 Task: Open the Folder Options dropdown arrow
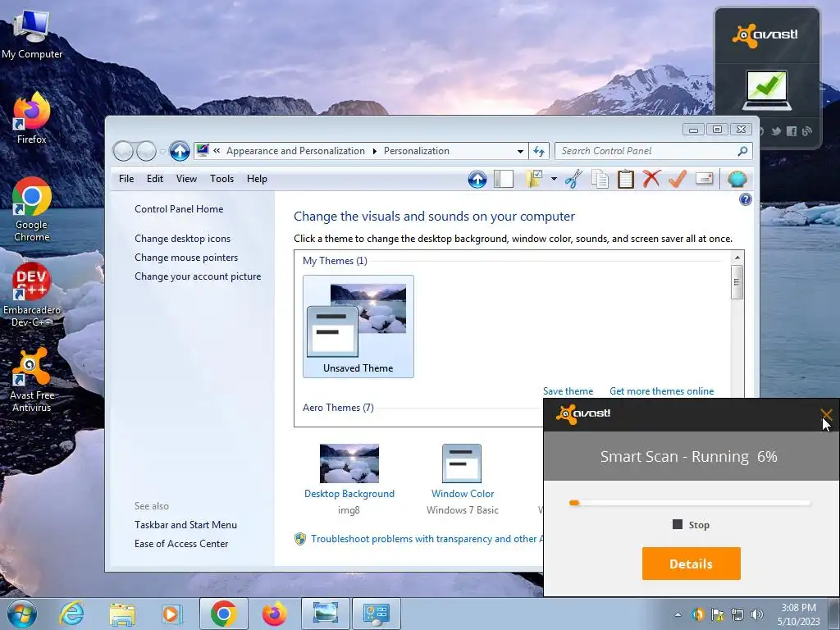tap(554, 179)
